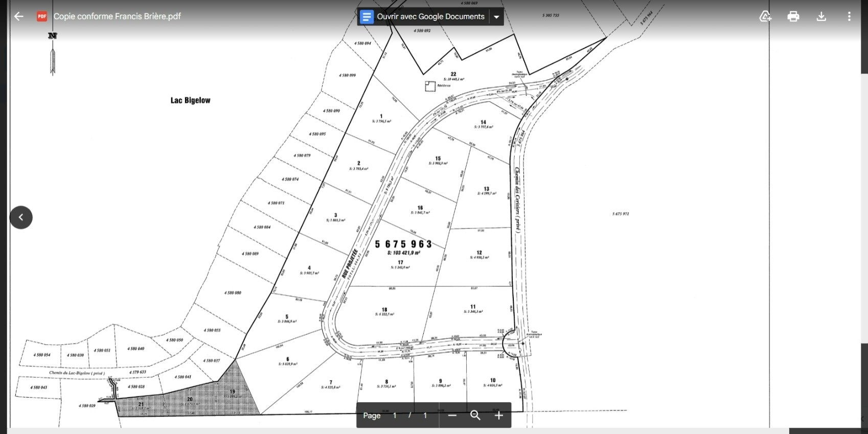Download the PDF file
This screenshot has width=868, height=434.
(x=821, y=16)
